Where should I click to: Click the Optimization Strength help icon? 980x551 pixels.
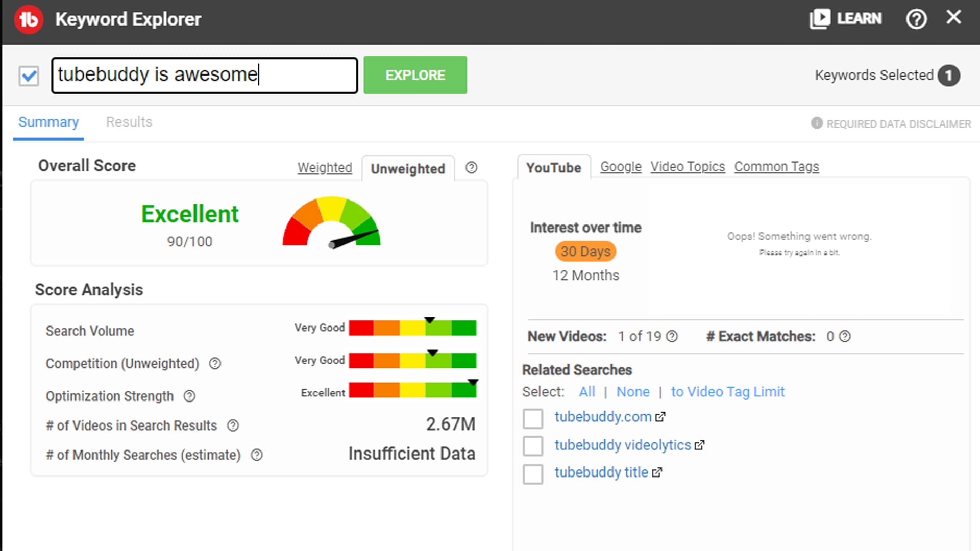click(189, 396)
